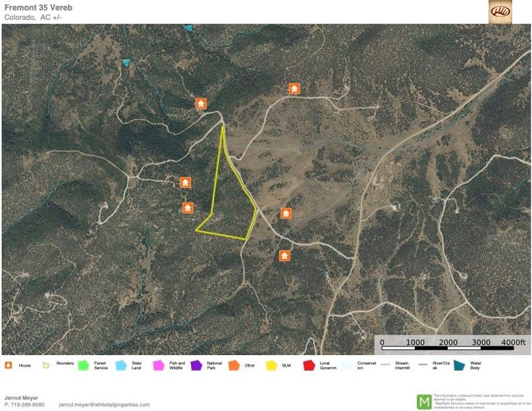Click the House icon in the legend
Viewport: 532px width, 411px height.
pos(9,365)
